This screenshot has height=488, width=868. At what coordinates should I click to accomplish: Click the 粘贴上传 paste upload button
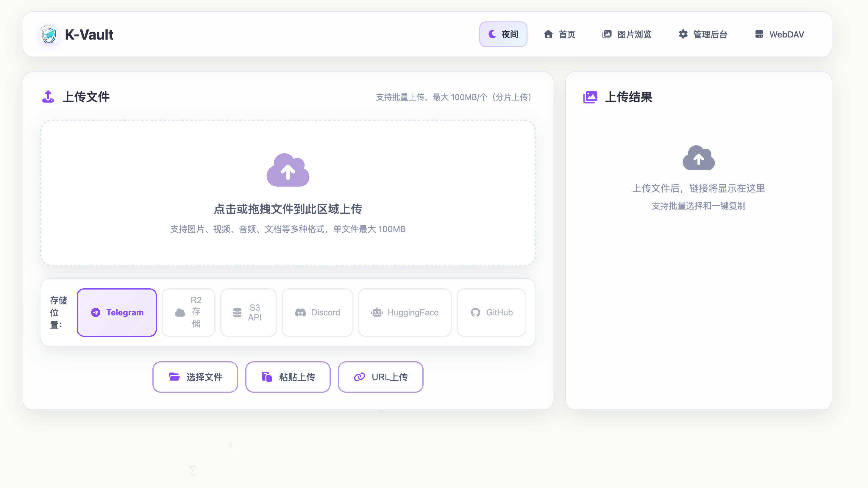(288, 377)
